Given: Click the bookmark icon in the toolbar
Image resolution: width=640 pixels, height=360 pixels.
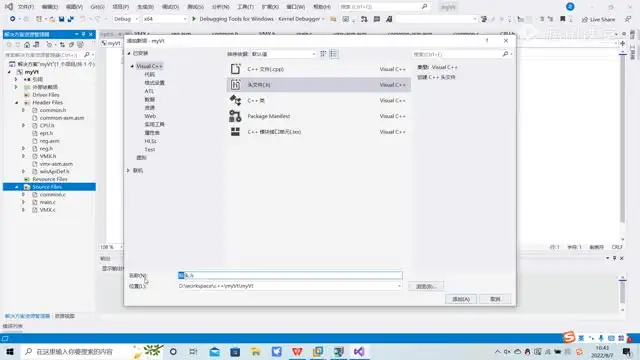Looking at the screenshot, I should click(x=562, y=19).
